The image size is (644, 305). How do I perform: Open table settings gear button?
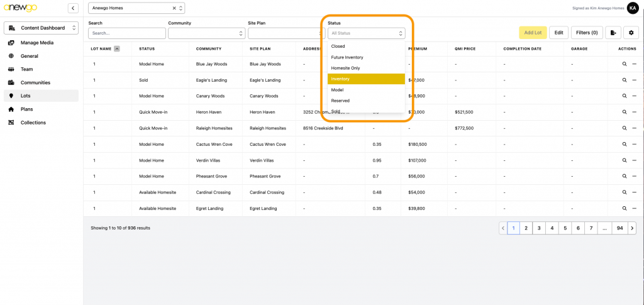pos(631,33)
